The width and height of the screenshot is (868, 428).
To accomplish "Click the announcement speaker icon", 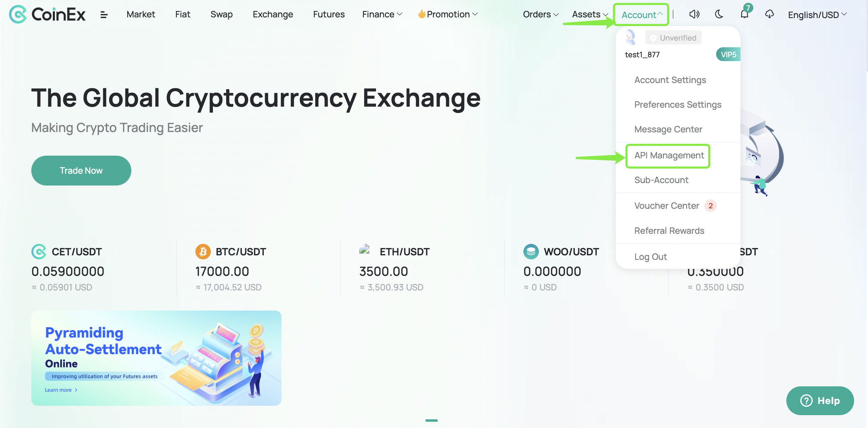I will [x=694, y=14].
